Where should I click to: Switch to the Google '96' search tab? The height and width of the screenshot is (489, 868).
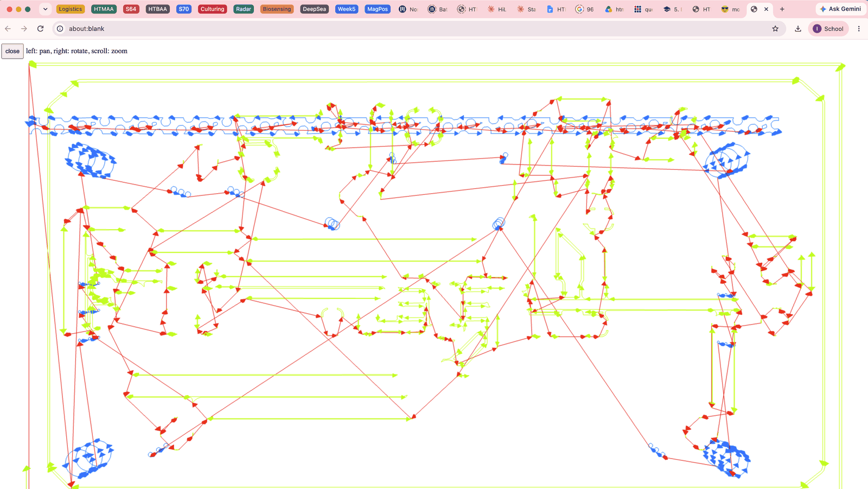point(585,9)
